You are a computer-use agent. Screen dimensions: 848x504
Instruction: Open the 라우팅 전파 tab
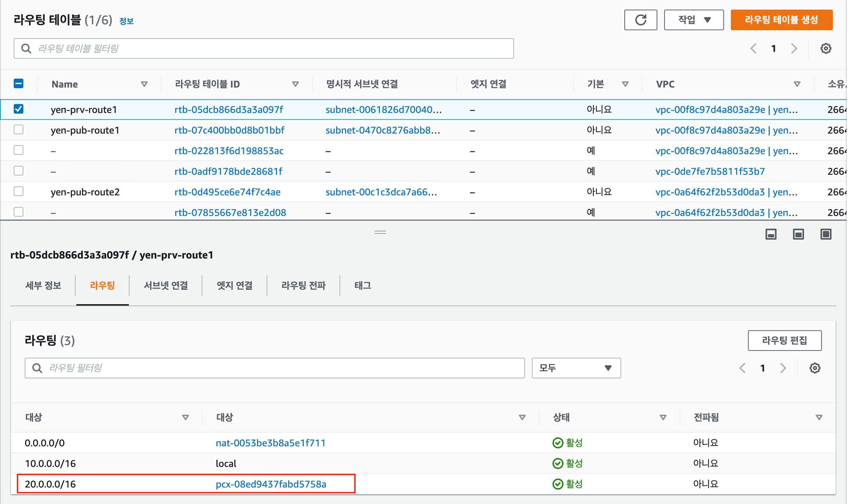click(x=303, y=286)
